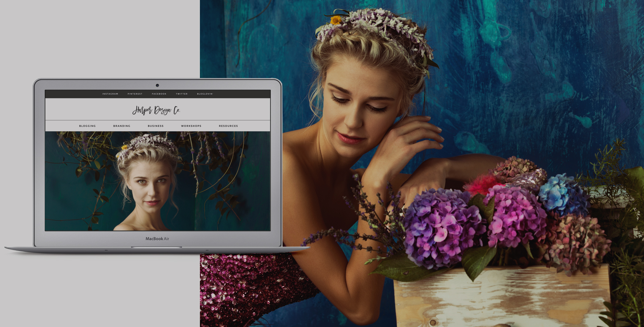Screen dimensions: 644x327
Task: Click the Harper Design Co. script logo
Action: [x=157, y=110]
